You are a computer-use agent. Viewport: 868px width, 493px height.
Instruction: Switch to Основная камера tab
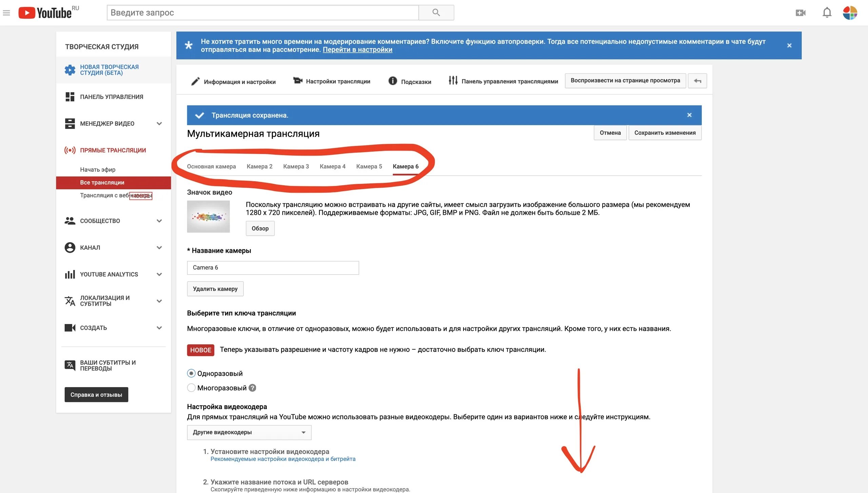pos(211,166)
